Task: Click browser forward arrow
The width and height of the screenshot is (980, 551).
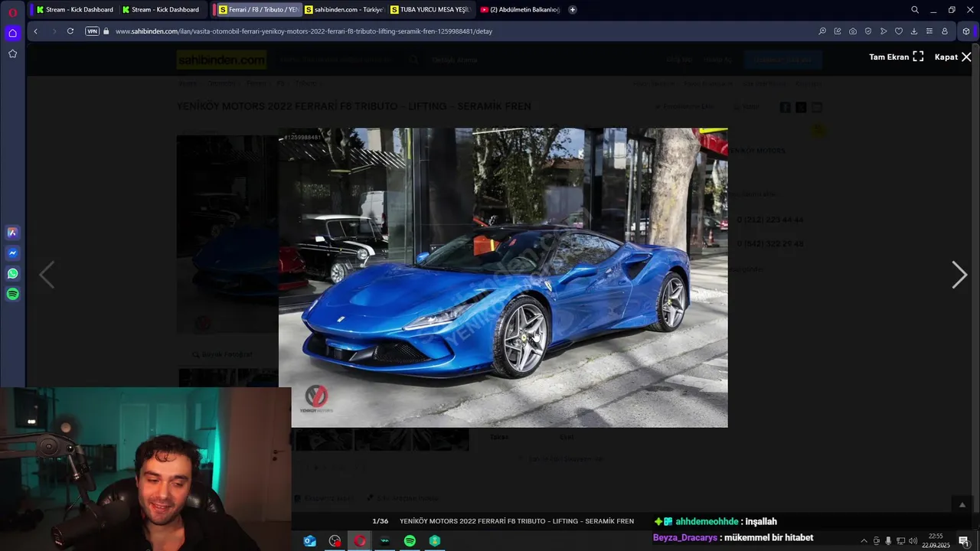Action: 54,31
